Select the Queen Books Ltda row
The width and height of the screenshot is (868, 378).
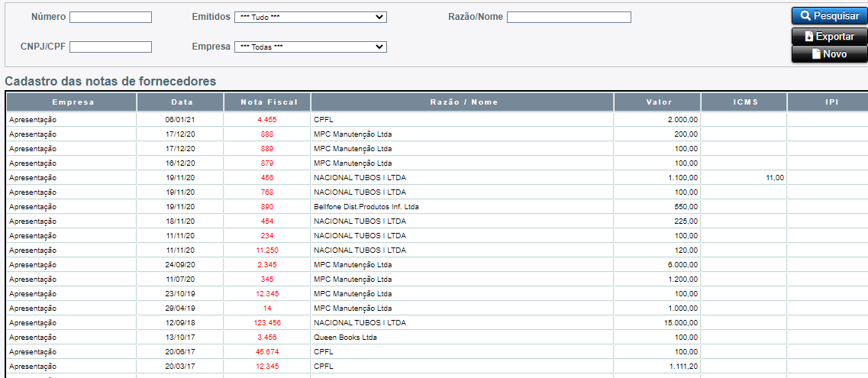pos(437,337)
